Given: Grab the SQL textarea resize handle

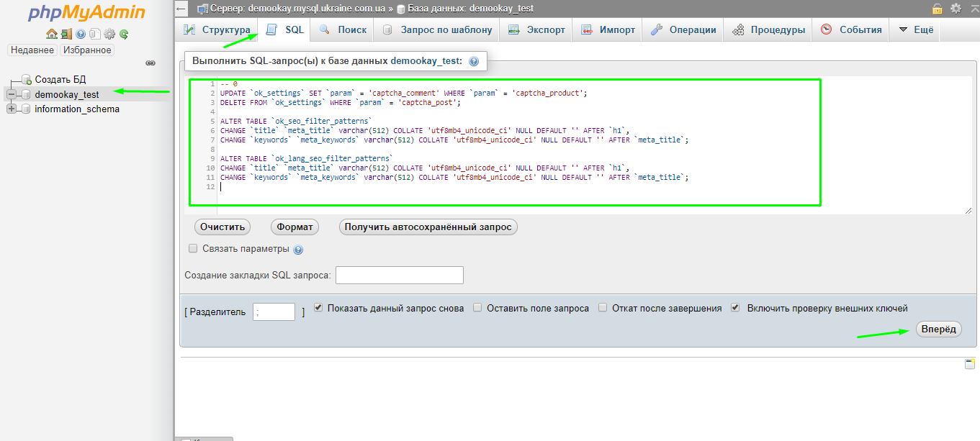Looking at the screenshot, I should (968, 209).
